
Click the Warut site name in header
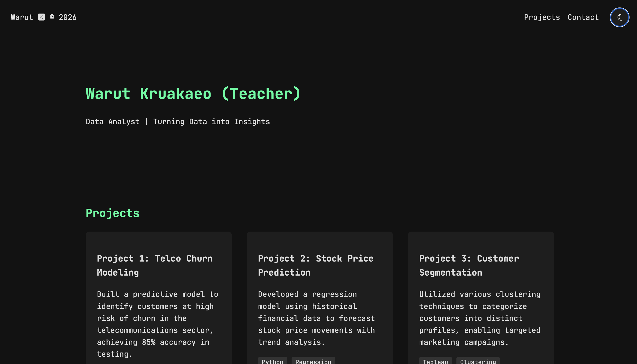22,17
